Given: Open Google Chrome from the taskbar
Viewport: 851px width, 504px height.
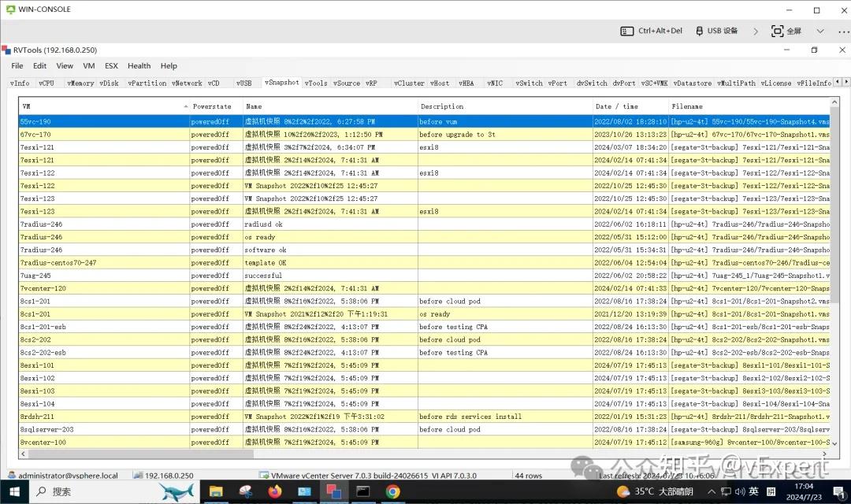Looking at the screenshot, I should click(x=393, y=491).
